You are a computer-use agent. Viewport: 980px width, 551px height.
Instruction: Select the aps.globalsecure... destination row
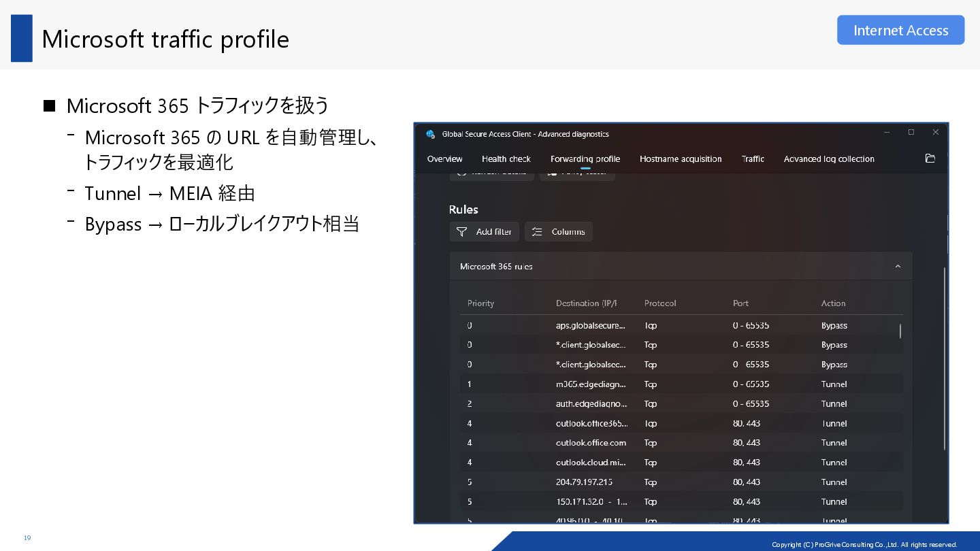[681, 325]
